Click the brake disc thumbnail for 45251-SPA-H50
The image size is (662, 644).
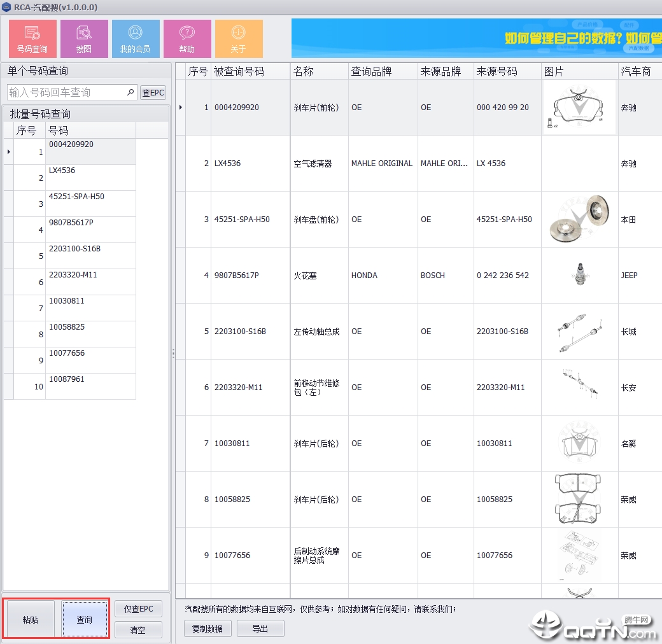pyautogui.click(x=579, y=219)
